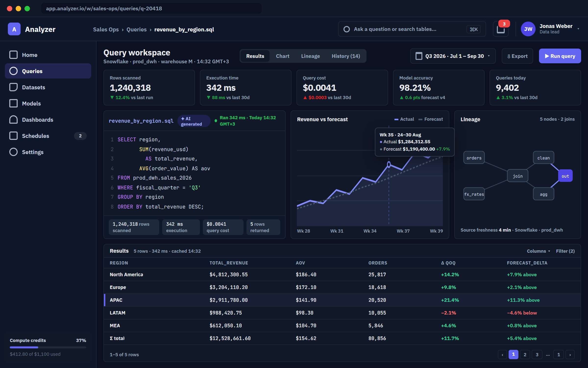The width and height of the screenshot is (588, 368).
Task: Click the Export button
Action: pyautogui.click(x=517, y=56)
